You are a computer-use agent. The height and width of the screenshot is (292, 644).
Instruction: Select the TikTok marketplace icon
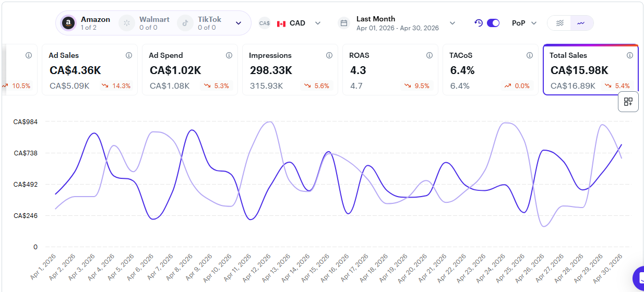pos(185,23)
